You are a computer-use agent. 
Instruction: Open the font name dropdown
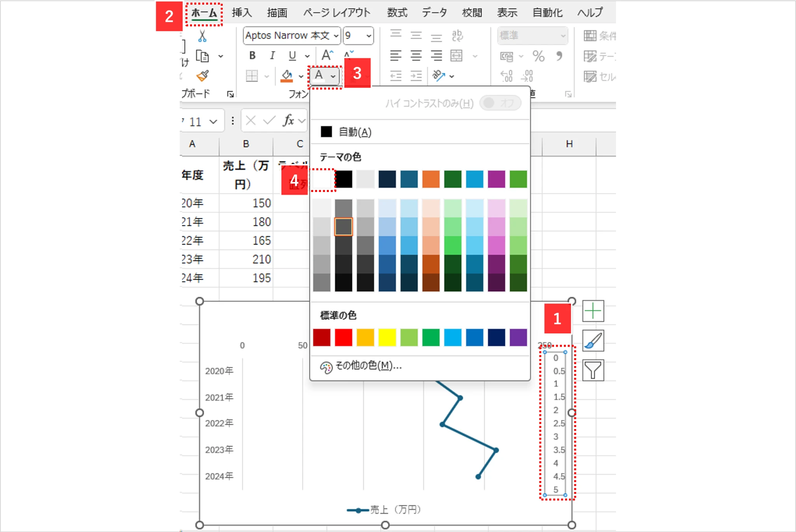pos(335,36)
